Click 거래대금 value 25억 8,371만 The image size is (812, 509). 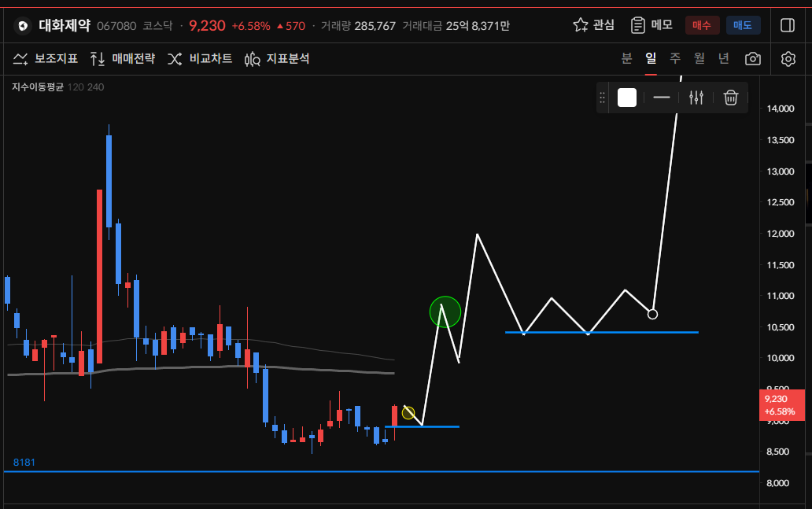click(478, 26)
